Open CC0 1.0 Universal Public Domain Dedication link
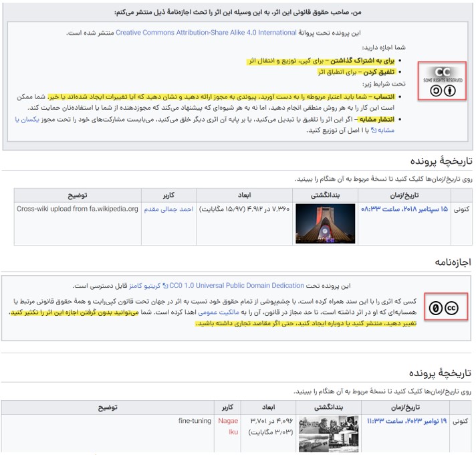The image size is (476, 455). [237, 286]
